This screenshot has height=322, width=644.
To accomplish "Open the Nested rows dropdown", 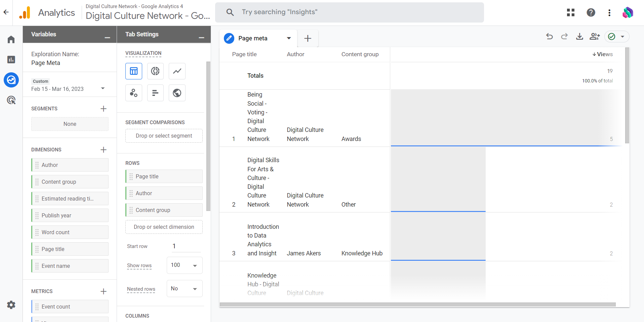I will pyautogui.click(x=185, y=289).
